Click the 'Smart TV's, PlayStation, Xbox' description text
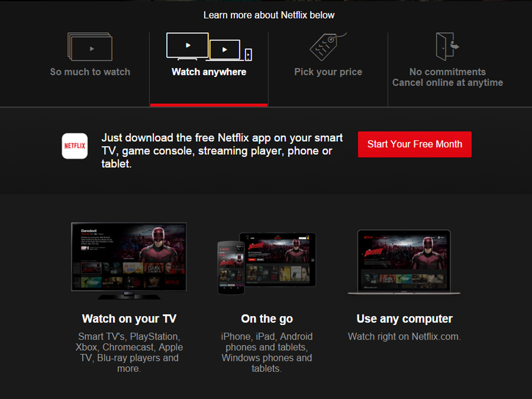This screenshot has height=399, width=532. [x=129, y=353]
